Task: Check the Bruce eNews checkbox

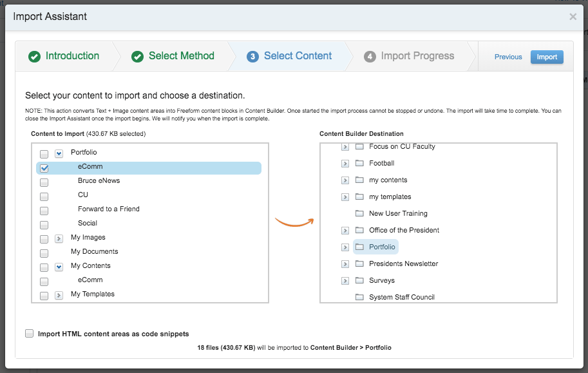Action: pos(43,182)
